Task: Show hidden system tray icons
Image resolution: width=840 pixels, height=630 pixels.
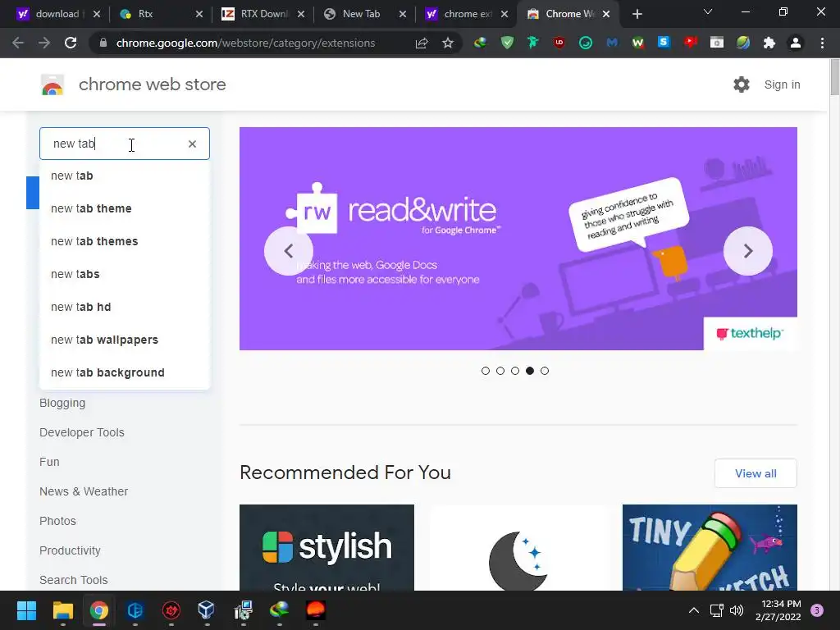Action: [694, 610]
